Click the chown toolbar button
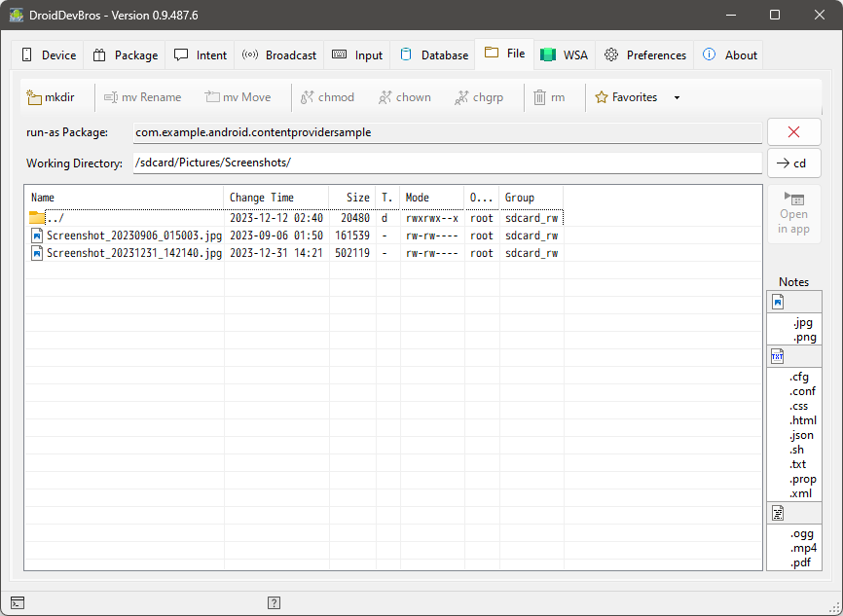The image size is (843, 616). (405, 97)
